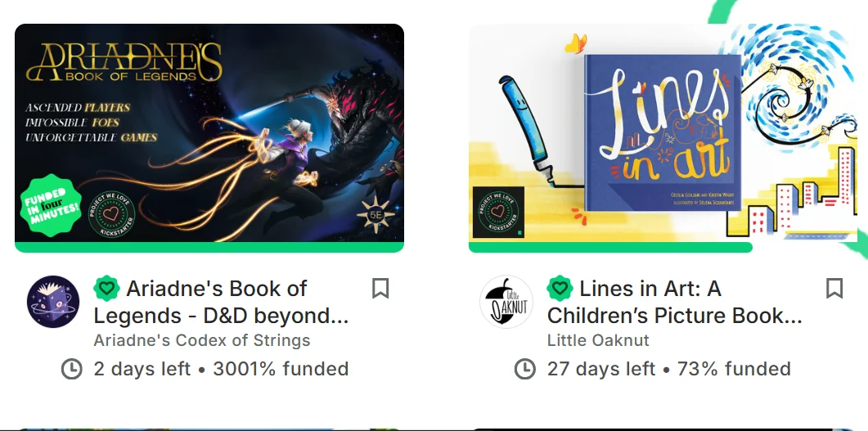Click the 3001% funded status text
This screenshot has height=431, width=868.
[x=281, y=369]
